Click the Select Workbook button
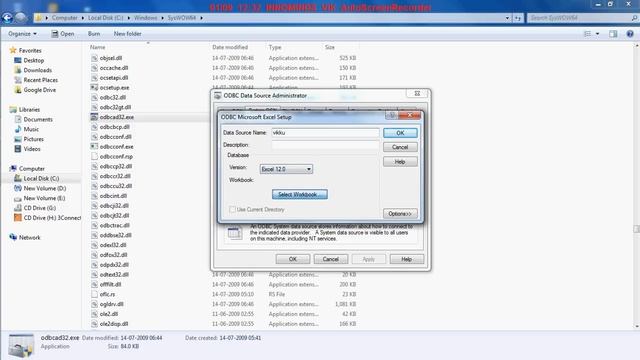The width and height of the screenshot is (640, 360). [x=300, y=194]
